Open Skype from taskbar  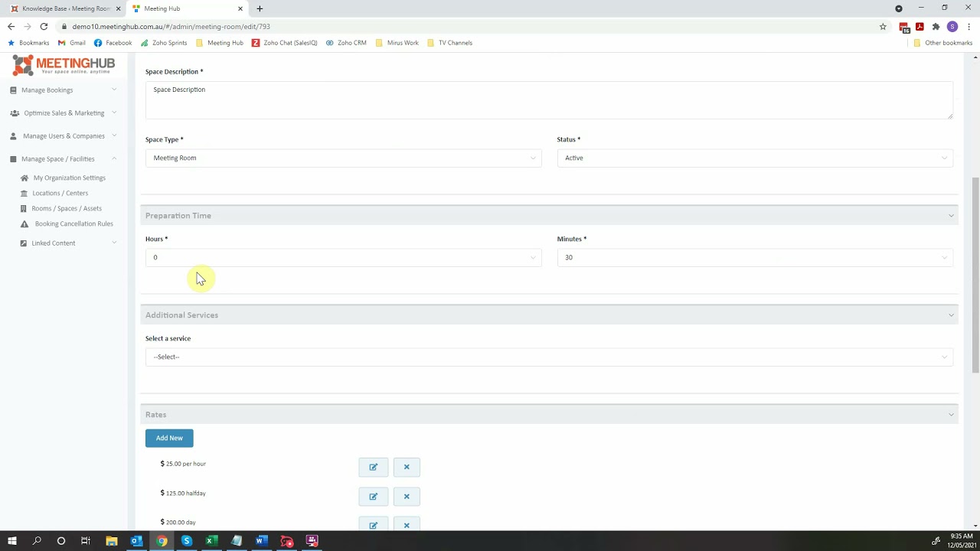[186, 541]
